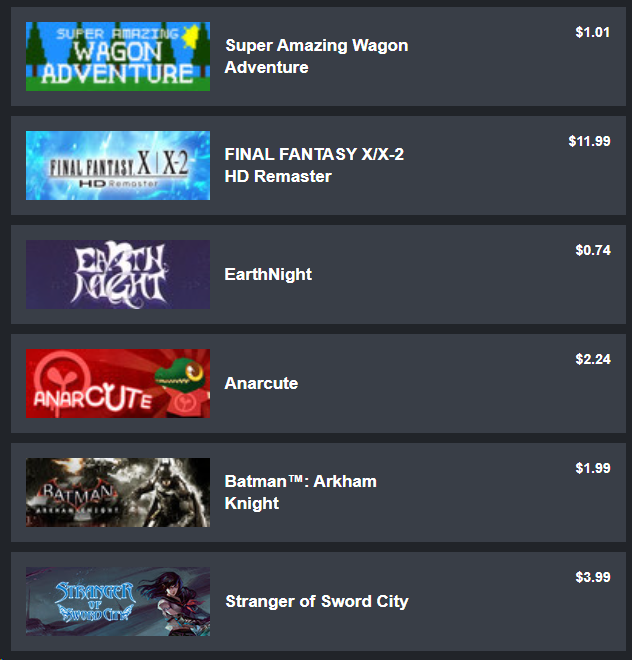This screenshot has width=632, height=660.
Task: Open the Anarcute game thumbnail
Action: point(118,383)
